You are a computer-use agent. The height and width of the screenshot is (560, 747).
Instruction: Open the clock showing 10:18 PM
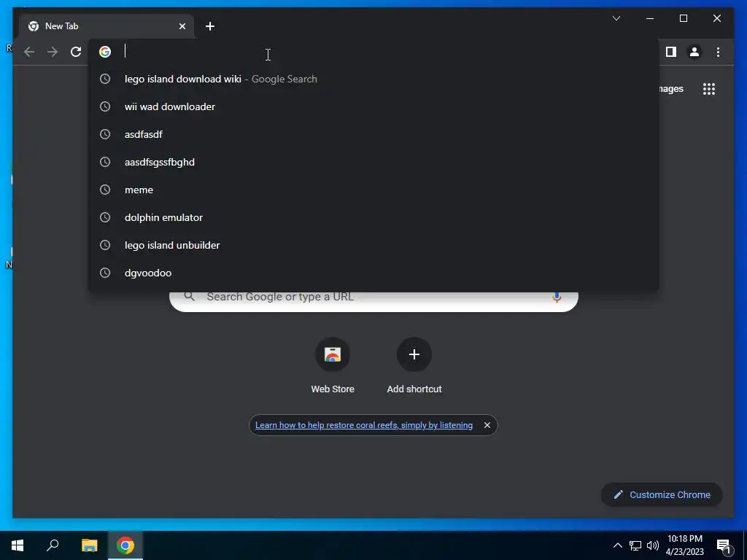tap(684, 545)
